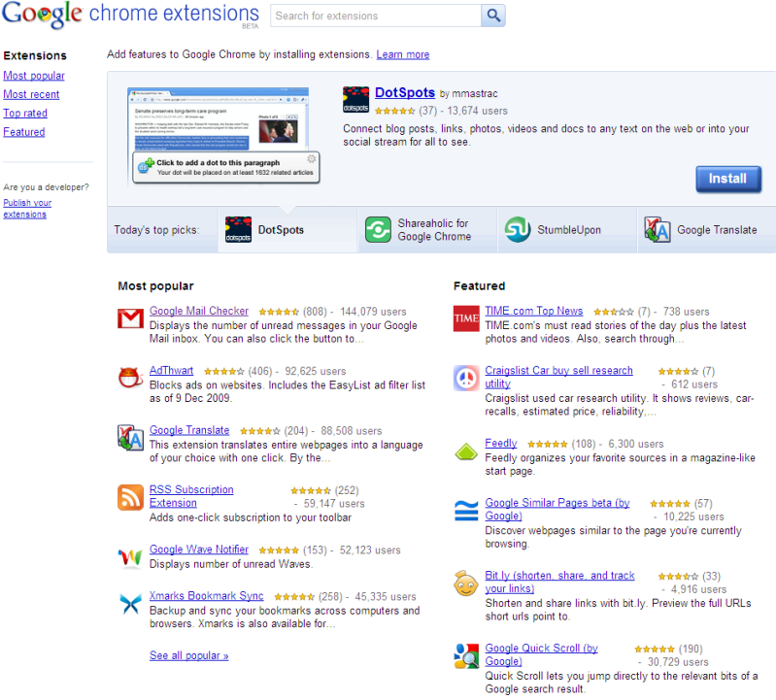Open the Xmarks Bookmark Sync link
This screenshot has width=776, height=700.
pos(206,596)
